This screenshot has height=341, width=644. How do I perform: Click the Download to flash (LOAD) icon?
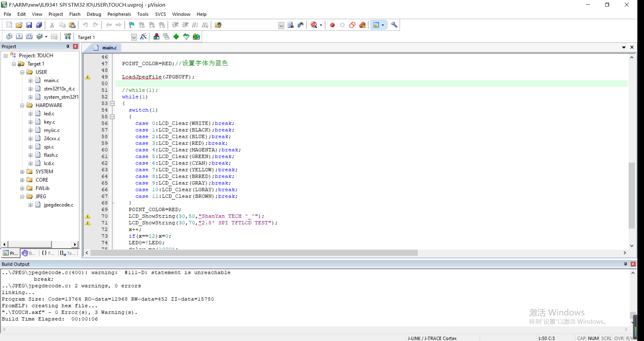[68, 36]
